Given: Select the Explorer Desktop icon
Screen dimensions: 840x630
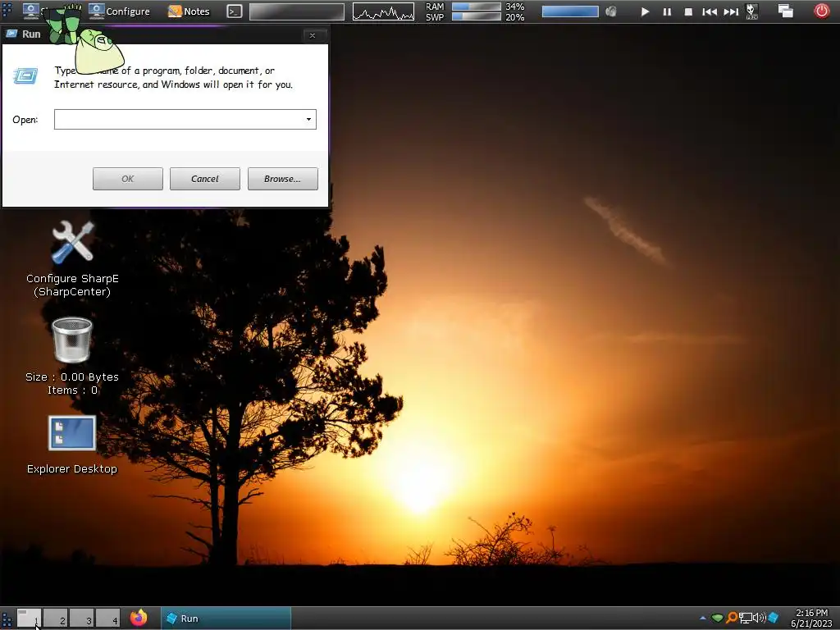Looking at the screenshot, I should click(72, 445).
